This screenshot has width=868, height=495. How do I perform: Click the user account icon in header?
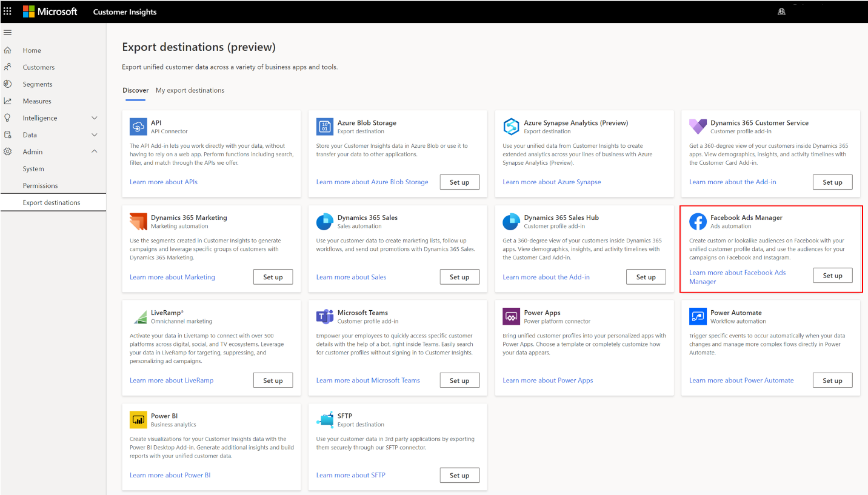781,12
